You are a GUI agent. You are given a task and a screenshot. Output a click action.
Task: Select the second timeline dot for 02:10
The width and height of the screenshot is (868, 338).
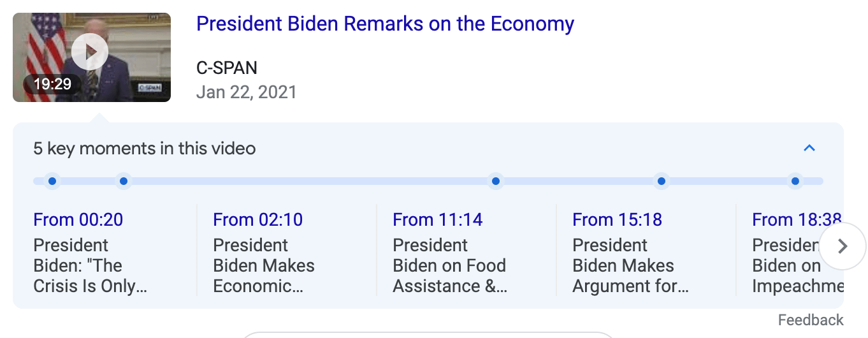point(124,182)
